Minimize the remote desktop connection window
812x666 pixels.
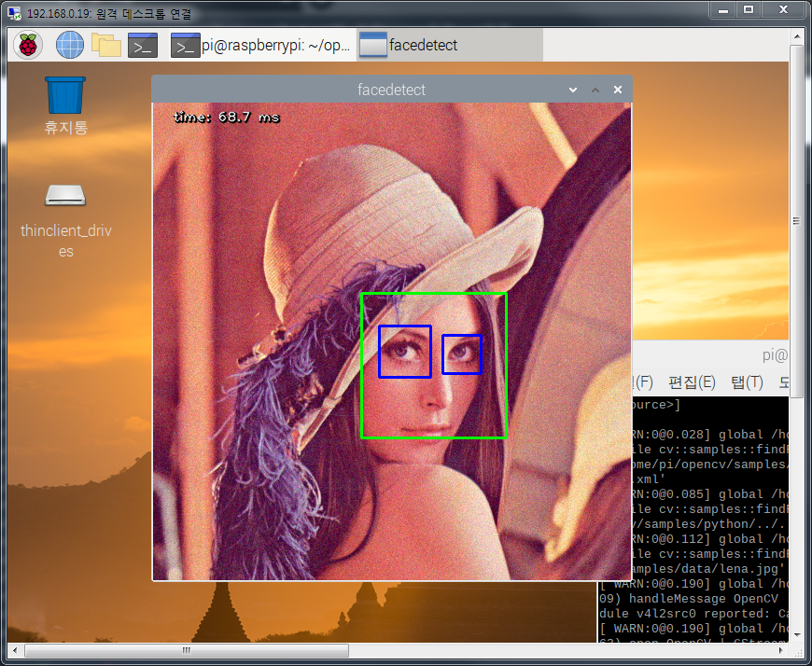723,10
